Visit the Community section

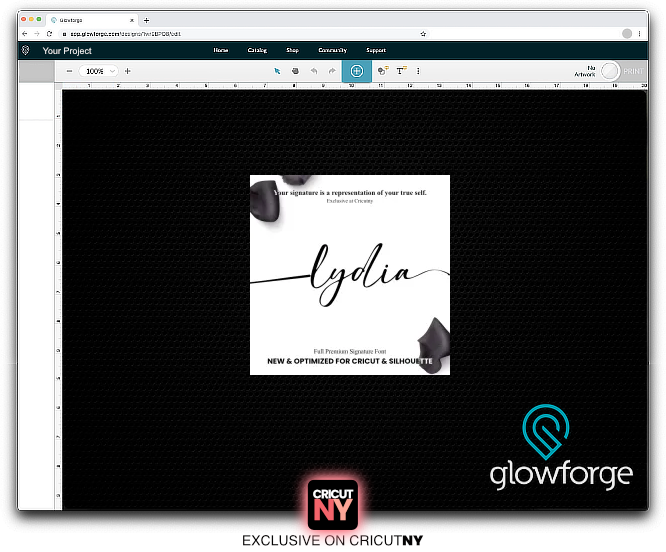[333, 50]
